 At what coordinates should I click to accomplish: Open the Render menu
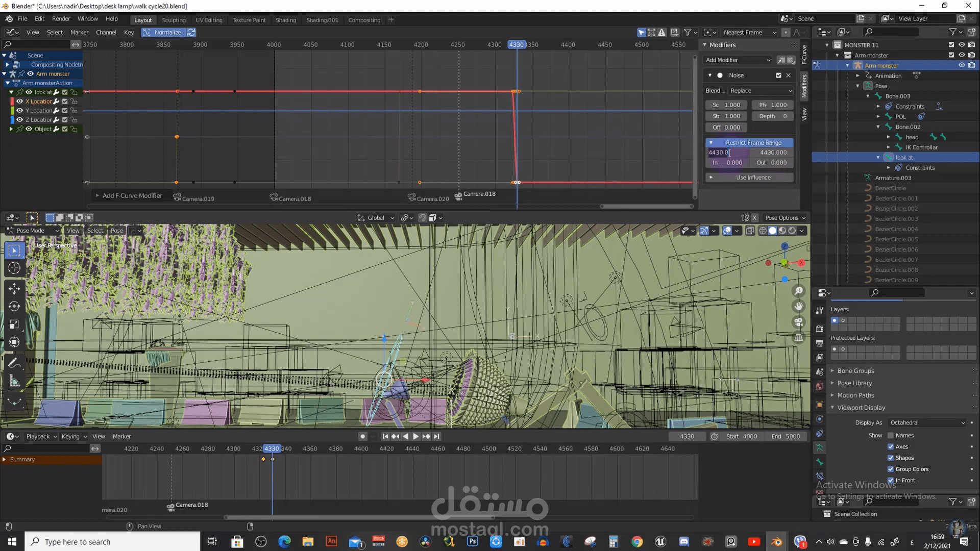pos(61,19)
